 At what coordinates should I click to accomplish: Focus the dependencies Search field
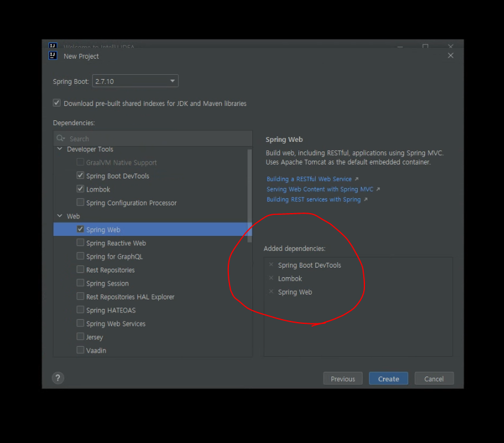[x=153, y=139]
